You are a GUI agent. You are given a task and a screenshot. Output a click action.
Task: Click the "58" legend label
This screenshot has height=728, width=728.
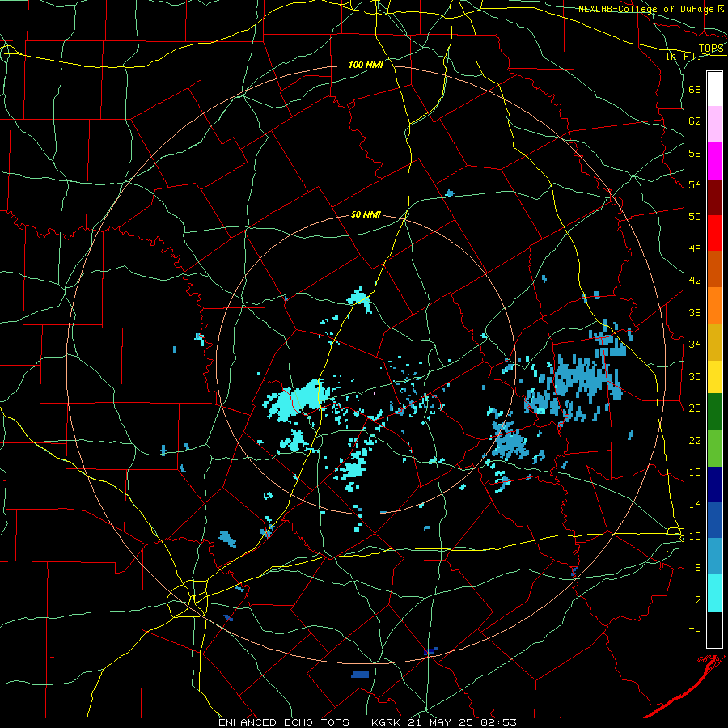(x=695, y=153)
